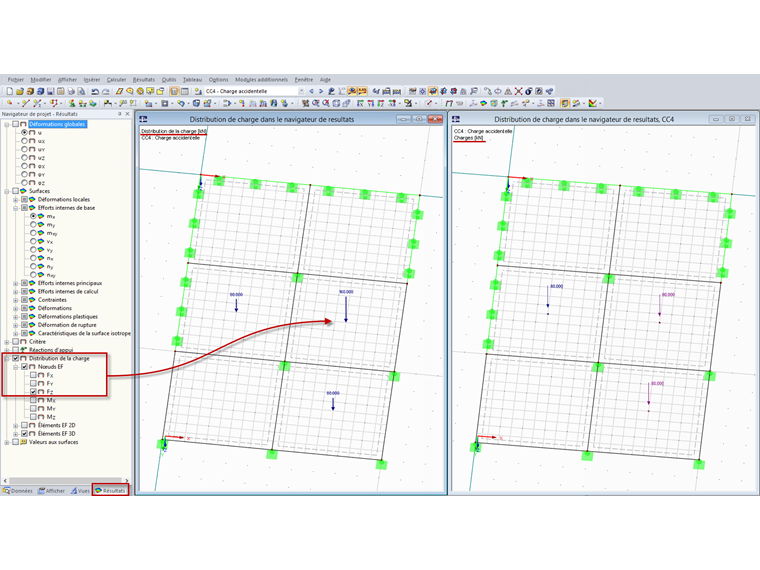Expand the Critère tree node
The height and width of the screenshot is (570, 760).
[7, 342]
